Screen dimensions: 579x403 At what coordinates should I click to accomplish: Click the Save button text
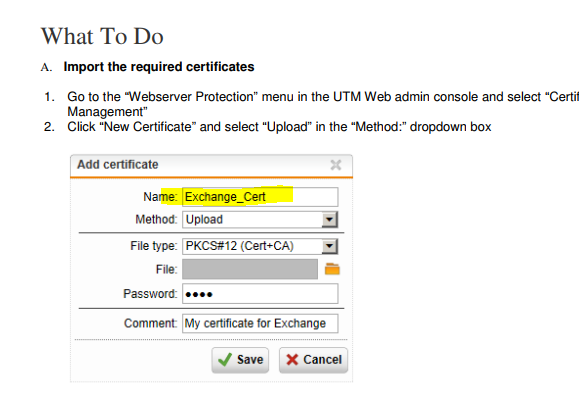pos(250,360)
